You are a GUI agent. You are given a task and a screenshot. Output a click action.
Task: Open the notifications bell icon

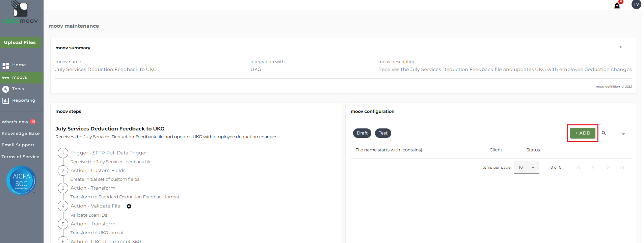[617, 6]
